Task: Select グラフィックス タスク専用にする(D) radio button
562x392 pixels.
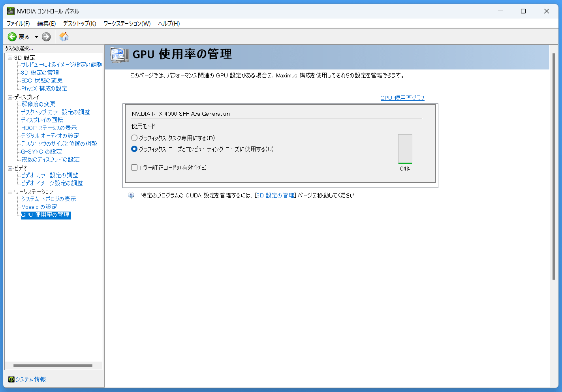Action: (134, 138)
